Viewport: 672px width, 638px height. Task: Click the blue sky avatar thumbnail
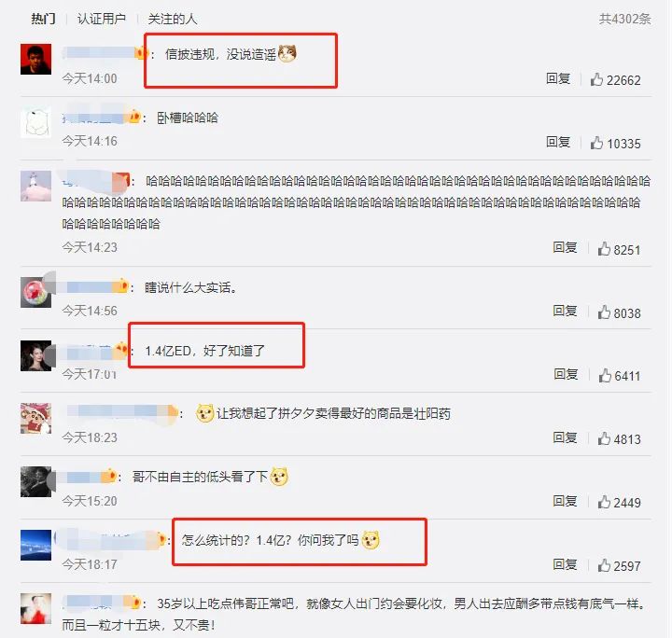point(36,545)
